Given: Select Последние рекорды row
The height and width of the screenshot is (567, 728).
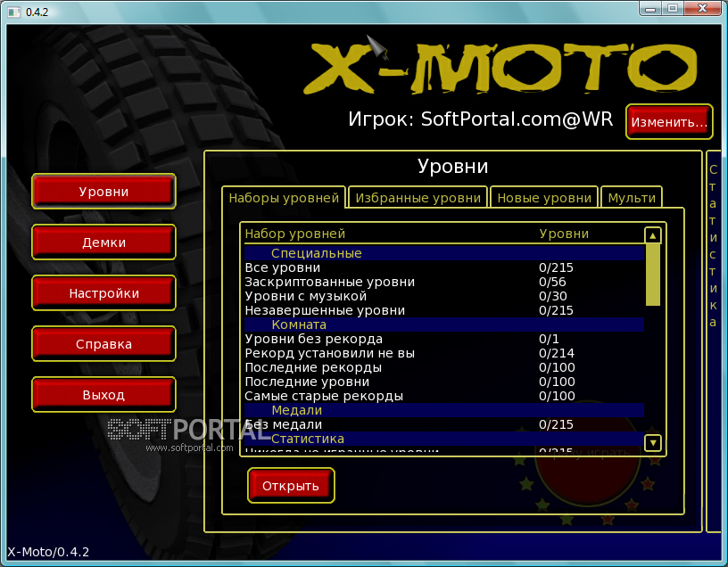Looking at the screenshot, I should [444, 367].
